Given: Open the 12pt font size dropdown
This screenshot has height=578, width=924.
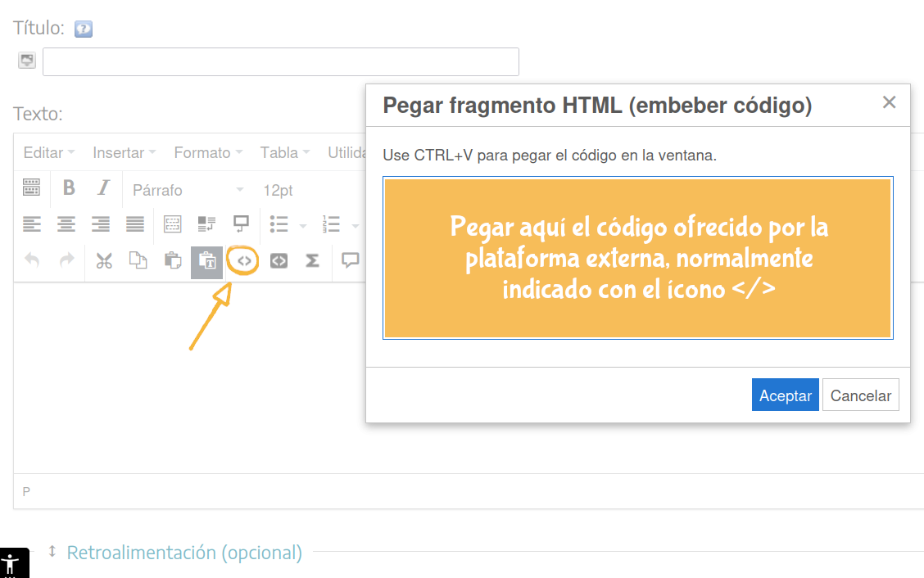Looking at the screenshot, I should (279, 190).
